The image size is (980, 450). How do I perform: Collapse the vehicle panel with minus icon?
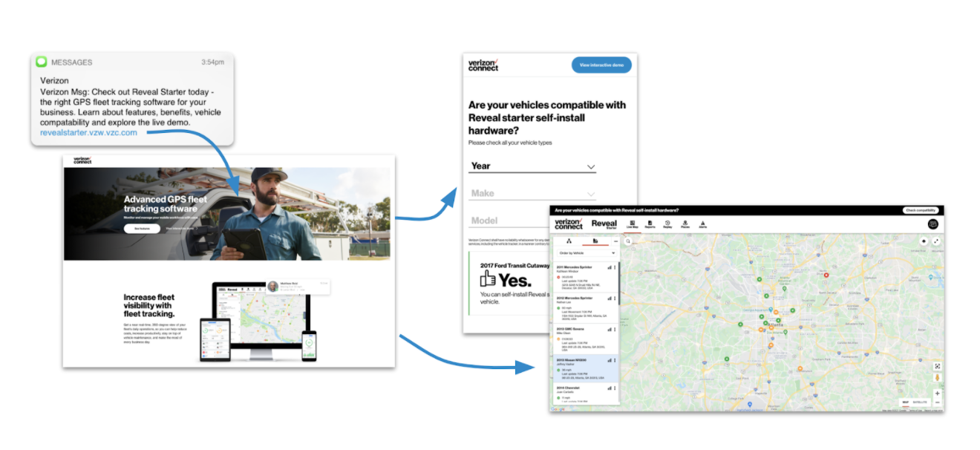[615, 241]
